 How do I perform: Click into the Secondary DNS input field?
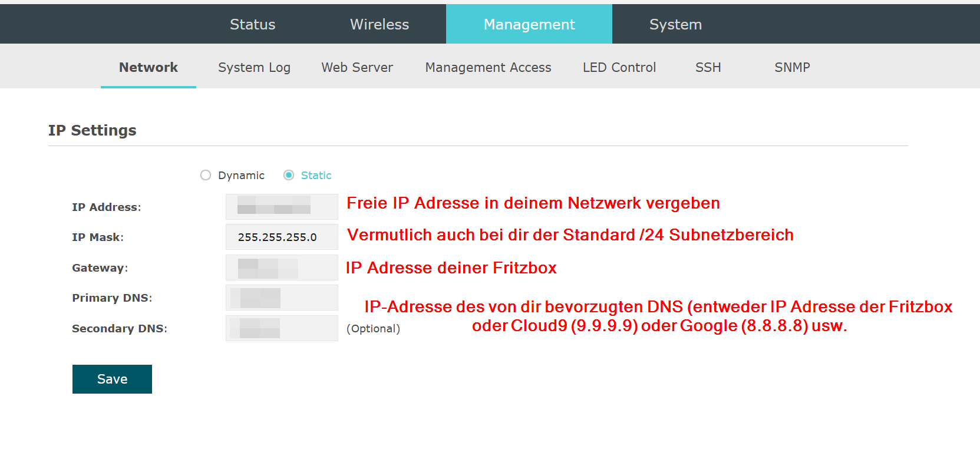[282, 328]
